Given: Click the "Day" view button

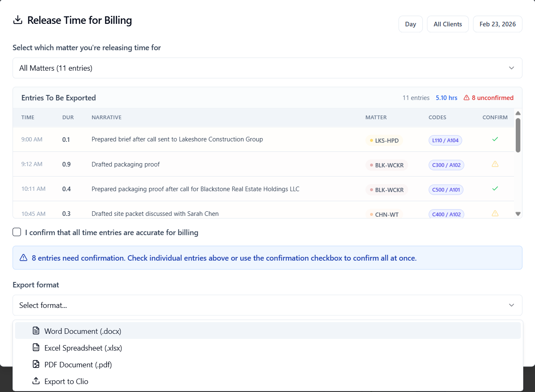Looking at the screenshot, I should pyautogui.click(x=410, y=24).
